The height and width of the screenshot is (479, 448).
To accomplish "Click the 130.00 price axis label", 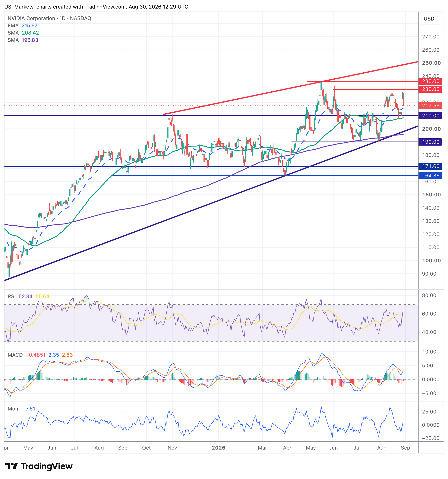I will [x=431, y=221].
